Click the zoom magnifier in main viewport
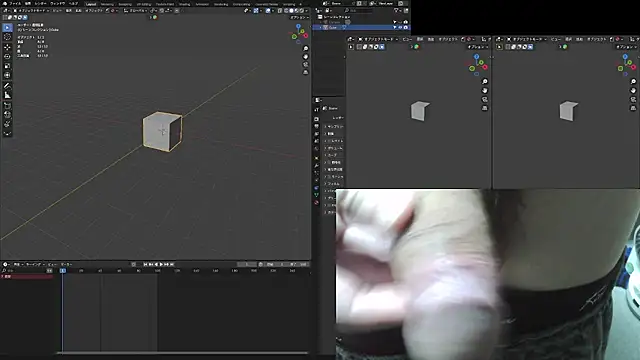 pyautogui.click(x=306, y=49)
